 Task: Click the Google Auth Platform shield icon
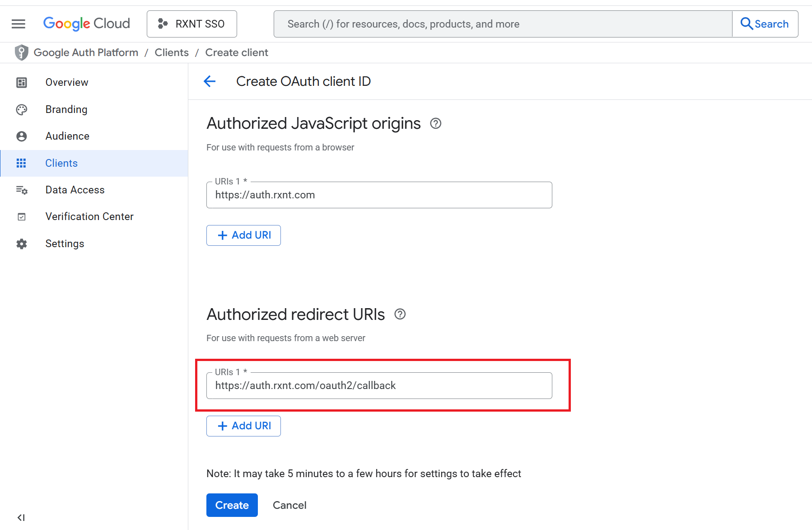click(21, 53)
